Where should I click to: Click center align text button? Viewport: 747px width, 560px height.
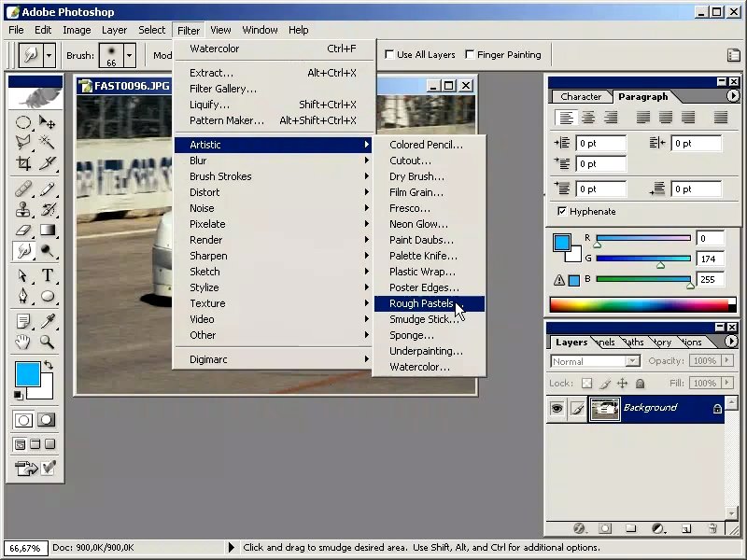(x=588, y=118)
